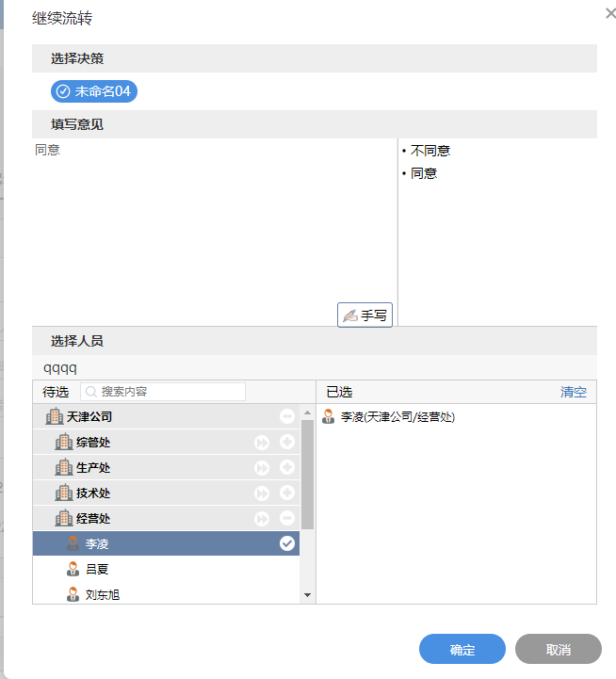The height and width of the screenshot is (679, 616).
Task: Add all 技术处 members with double-arrow icon
Action: click(x=262, y=493)
